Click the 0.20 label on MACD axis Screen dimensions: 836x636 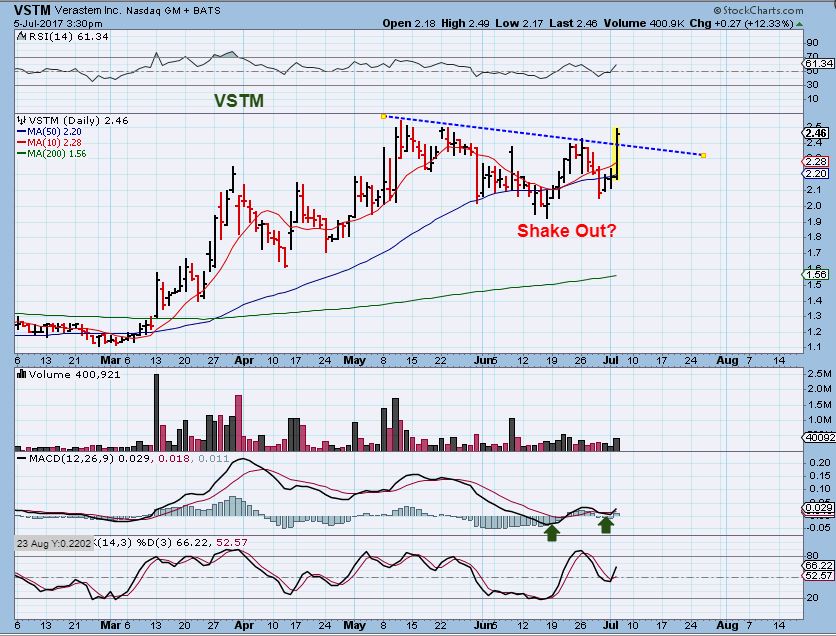[x=819, y=462]
